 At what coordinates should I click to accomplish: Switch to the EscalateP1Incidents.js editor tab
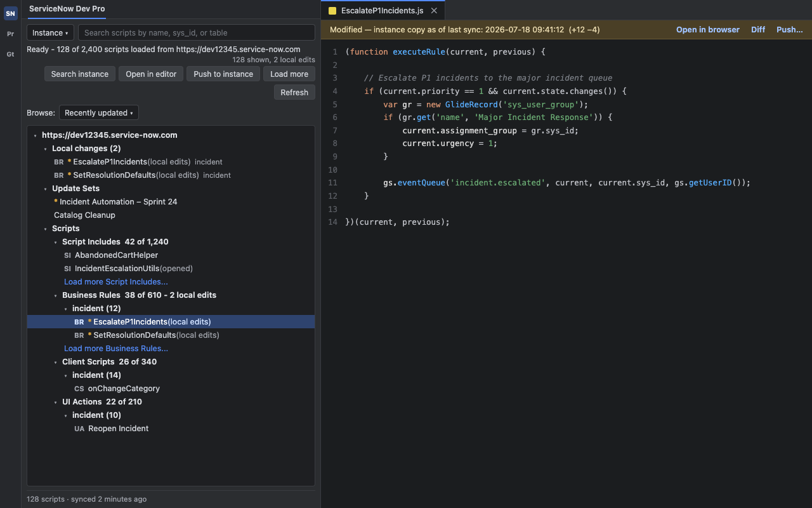pyautogui.click(x=383, y=11)
